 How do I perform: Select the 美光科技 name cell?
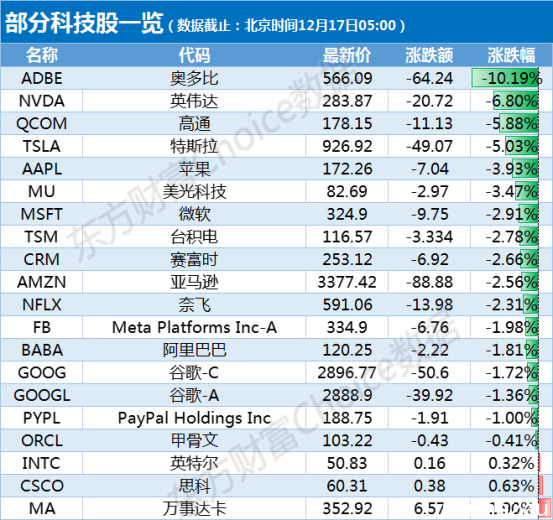(x=194, y=192)
